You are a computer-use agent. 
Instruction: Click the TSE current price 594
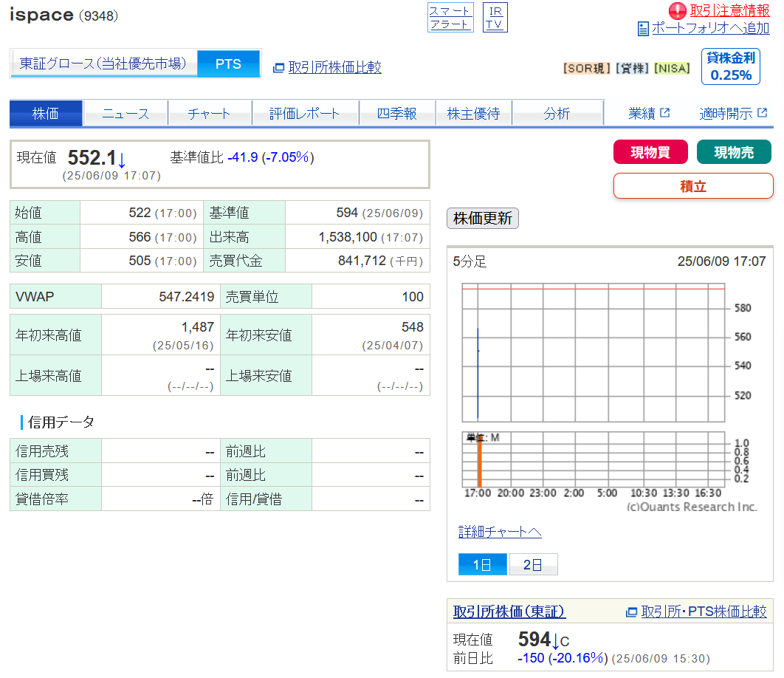tap(534, 639)
